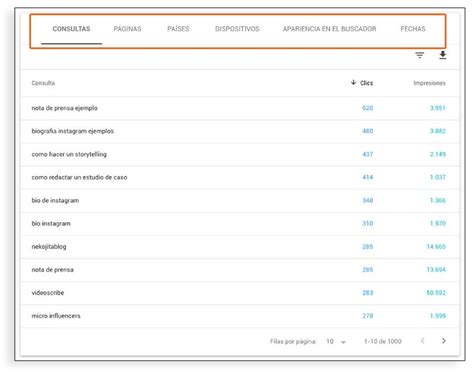Go to the next page arrow
Screen dimensions: 474x372
(x=443, y=340)
